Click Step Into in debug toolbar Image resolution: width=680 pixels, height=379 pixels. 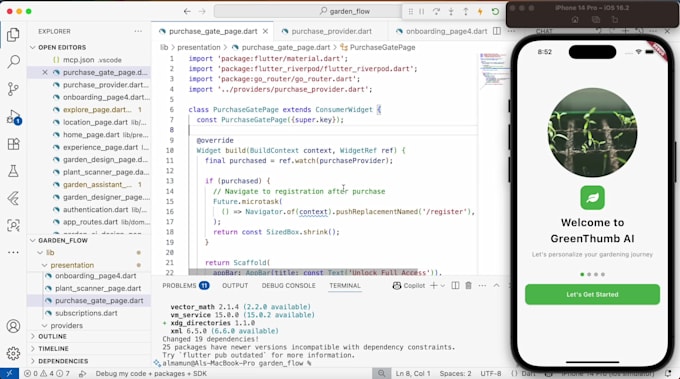click(x=451, y=12)
